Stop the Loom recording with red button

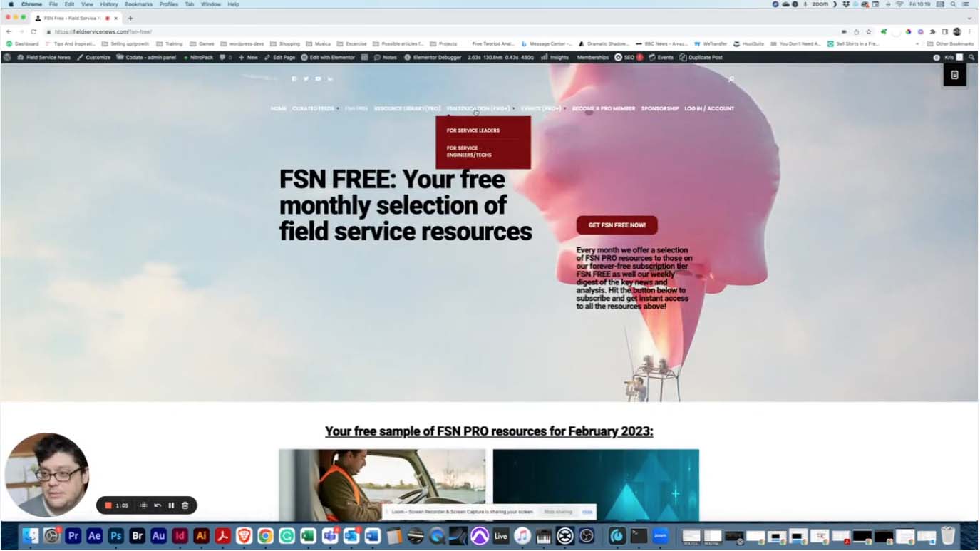pyautogui.click(x=108, y=505)
